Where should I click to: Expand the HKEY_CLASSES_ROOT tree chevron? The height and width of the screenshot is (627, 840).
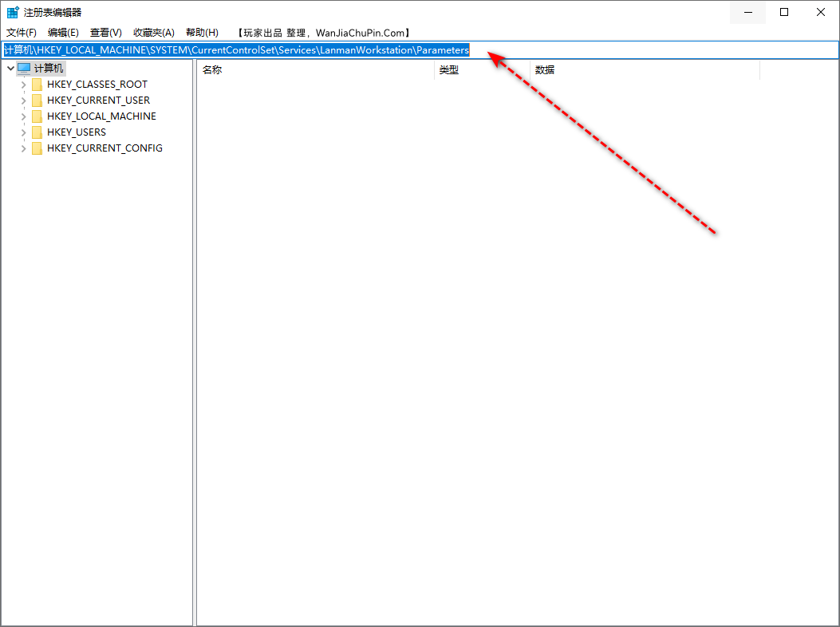point(23,84)
